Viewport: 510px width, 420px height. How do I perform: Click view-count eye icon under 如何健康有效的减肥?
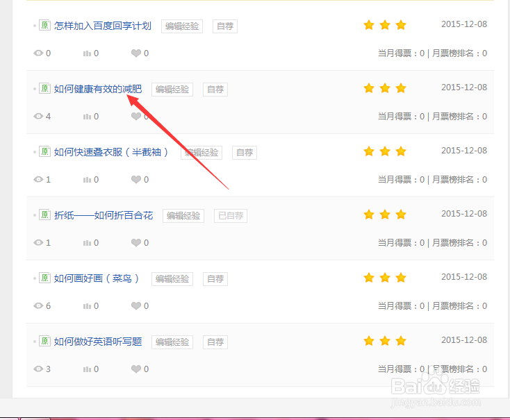pyautogui.click(x=38, y=116)
